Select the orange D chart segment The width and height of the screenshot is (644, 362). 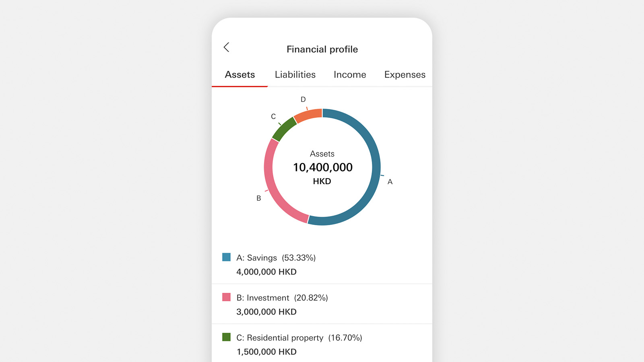308,115
